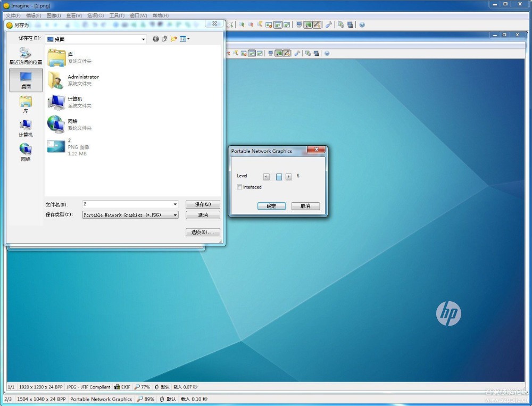Click 确定 in the Portable Network Graphics dialog
The width and height of the screenshot is (532, 406).
(x=271, y=206)
